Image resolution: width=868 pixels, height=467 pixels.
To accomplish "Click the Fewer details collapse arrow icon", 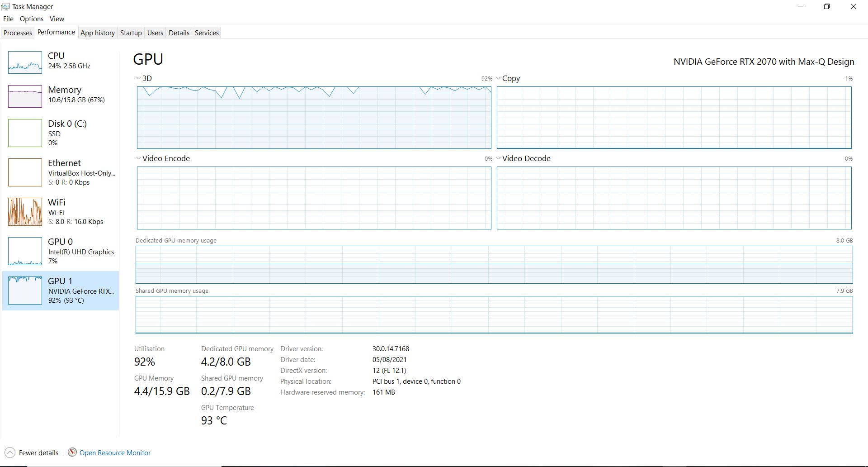I will (x=10, y=453).
